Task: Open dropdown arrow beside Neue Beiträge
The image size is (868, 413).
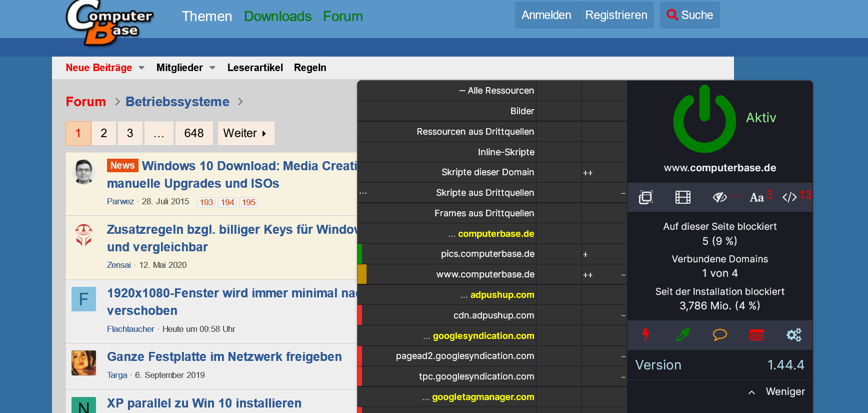Action: (x=141, y=68)
